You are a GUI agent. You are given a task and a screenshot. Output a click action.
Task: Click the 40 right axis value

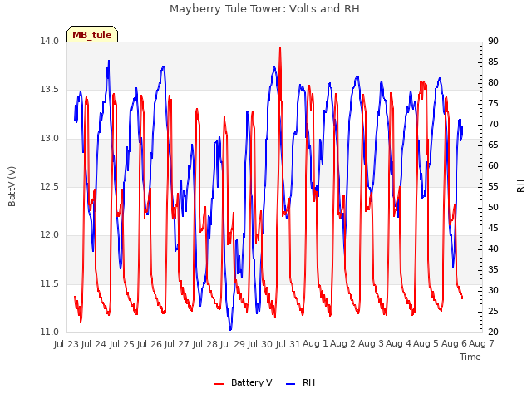coord(493,249)
